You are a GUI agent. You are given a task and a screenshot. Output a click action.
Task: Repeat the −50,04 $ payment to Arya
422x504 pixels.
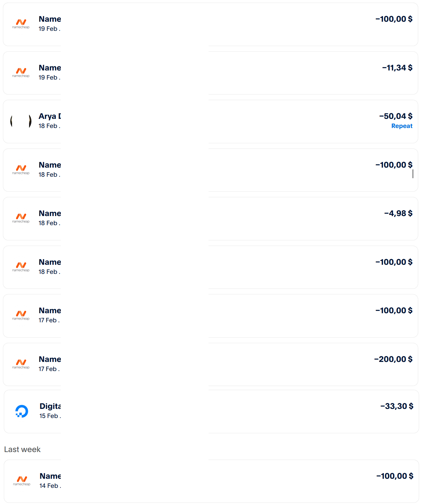pyautogui.click(x=401, y=126)
